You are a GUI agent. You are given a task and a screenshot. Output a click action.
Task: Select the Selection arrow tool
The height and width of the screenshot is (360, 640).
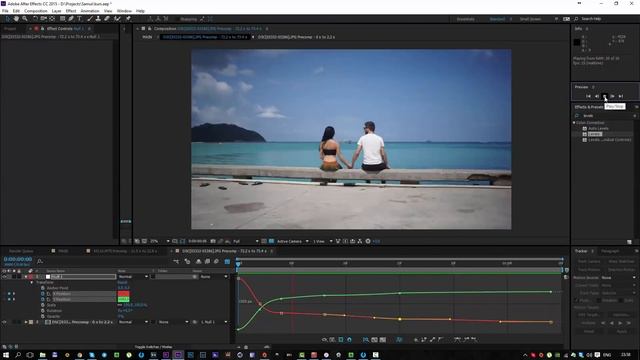[x=7, y=19]
